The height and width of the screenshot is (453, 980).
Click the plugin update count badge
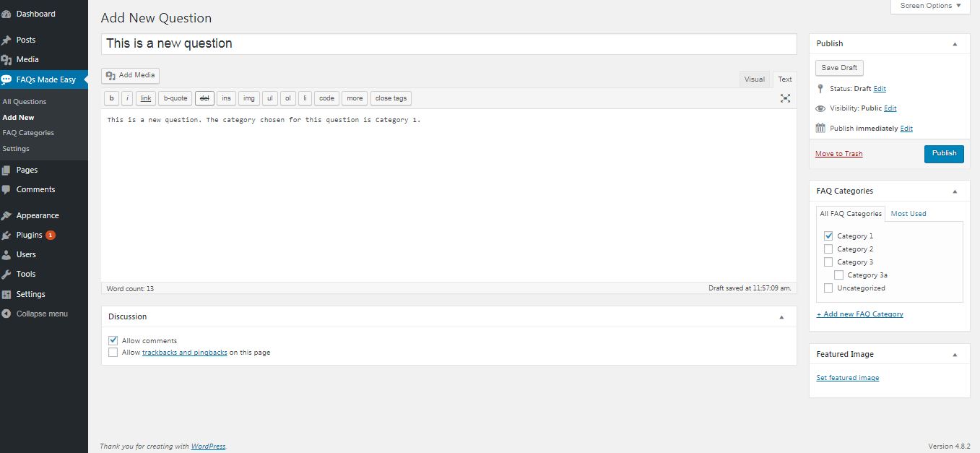51,235
